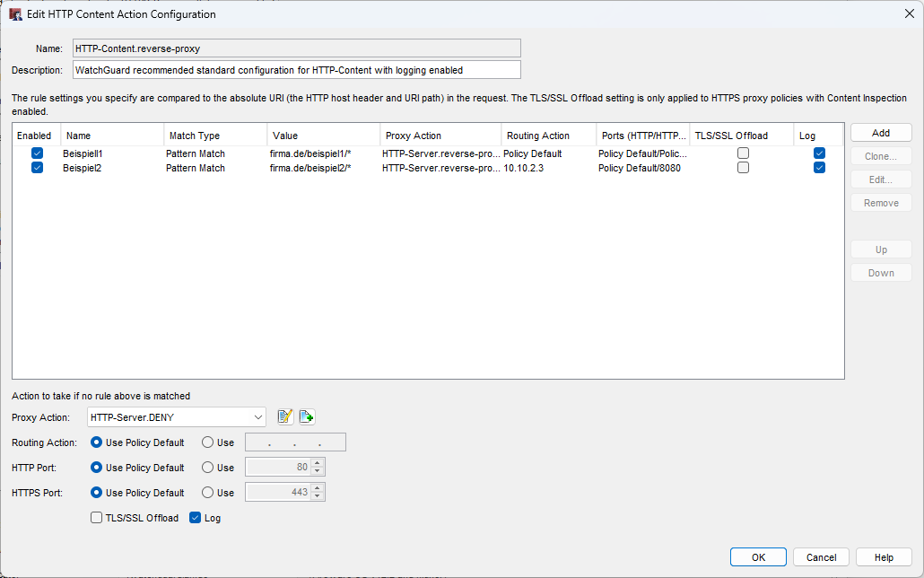Select the Beispiell1 rule name cell
Screen dimensions: 924x578
pyautogui.click(x=83, y=153)
